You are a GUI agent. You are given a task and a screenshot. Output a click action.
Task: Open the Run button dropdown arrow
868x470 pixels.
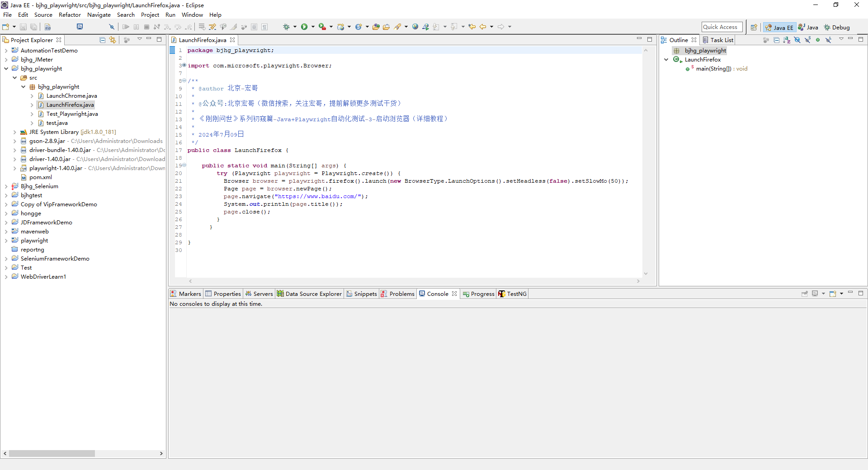click(x=313, y=27)
